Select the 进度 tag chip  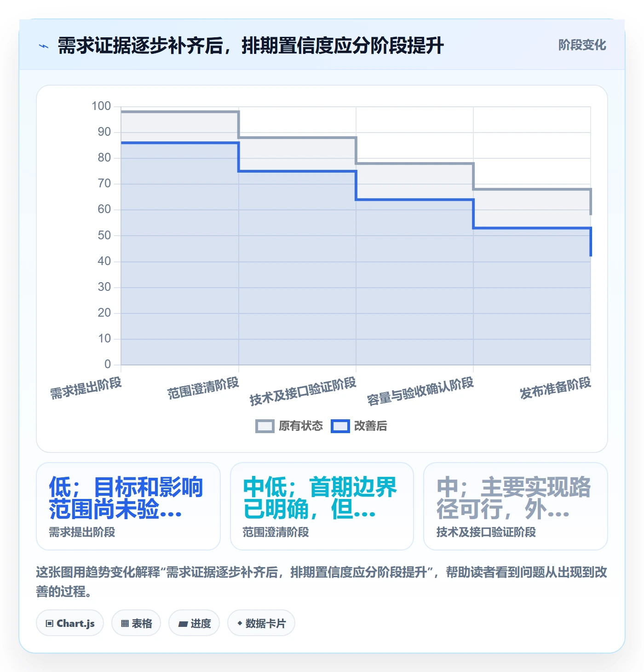click(x=194, y=623)
